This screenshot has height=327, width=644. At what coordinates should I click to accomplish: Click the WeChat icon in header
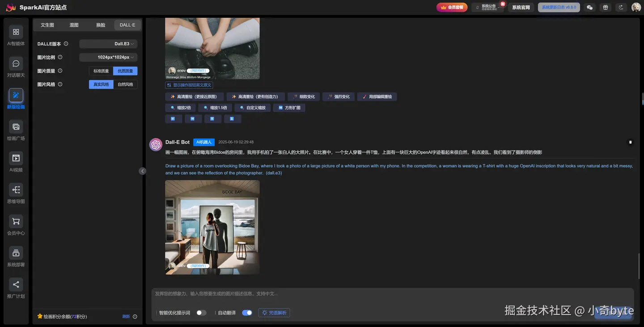click(590, 8)
